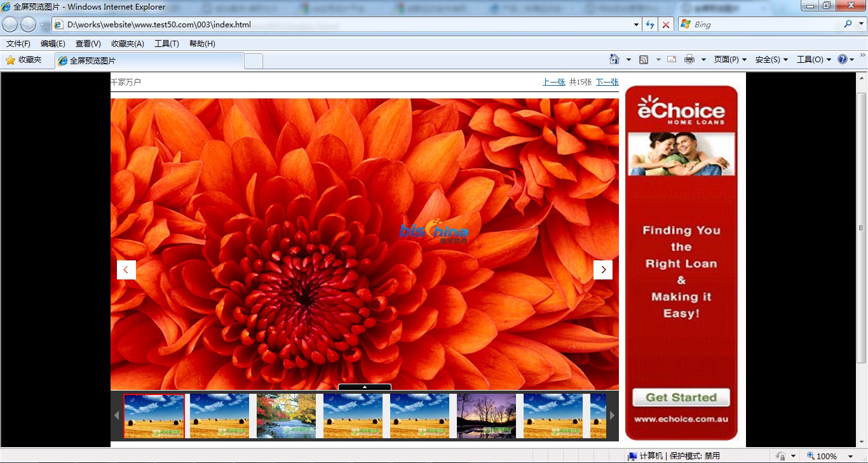Click the Get Started button in the ad
Image resolution: width=868 pixels, height=463 pixels.
(681, 398)
